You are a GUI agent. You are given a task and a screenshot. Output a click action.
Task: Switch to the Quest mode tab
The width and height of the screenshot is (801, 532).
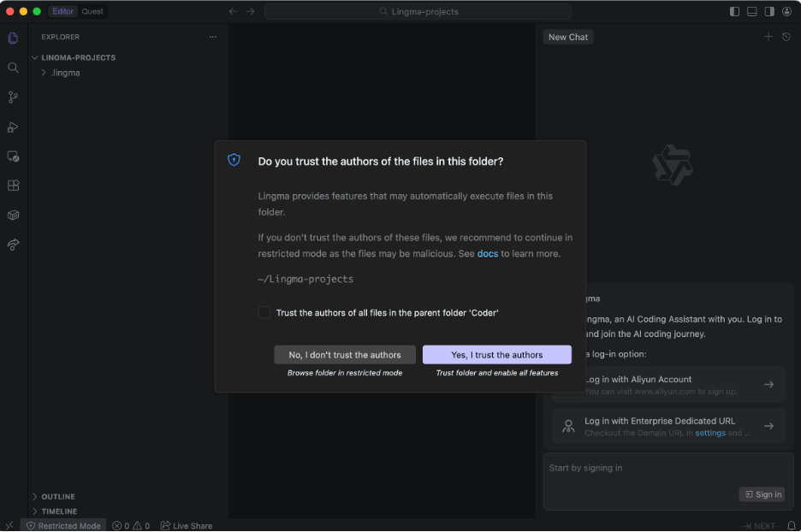pos(92,11)
